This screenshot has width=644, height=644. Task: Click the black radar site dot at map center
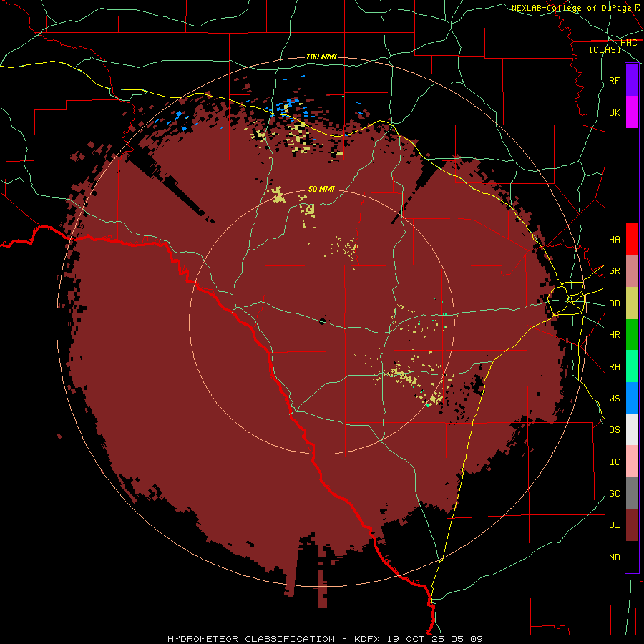322,321
